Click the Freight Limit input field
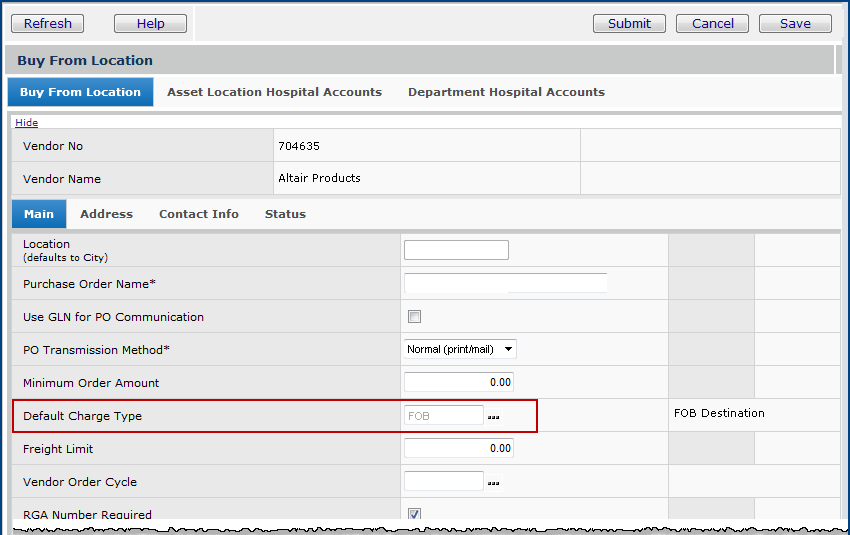Image resolution: width=850 pixels, height=535 pixels. [458, 449]
